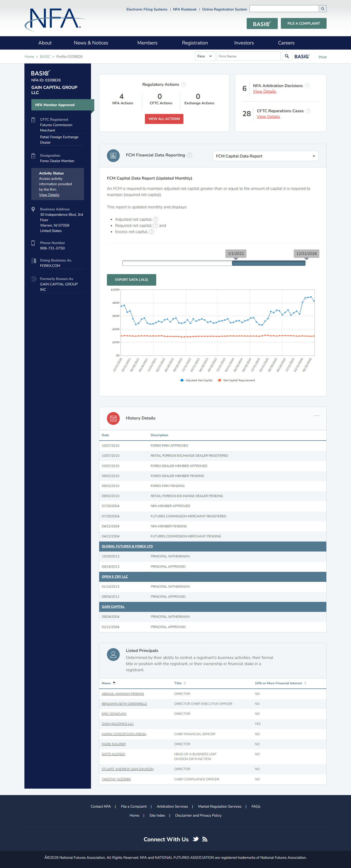Click the Required net capital help icon
Image resolution: width=351 pixels, height=868 pixels.
pyautogui.click(x=155, y=226)
